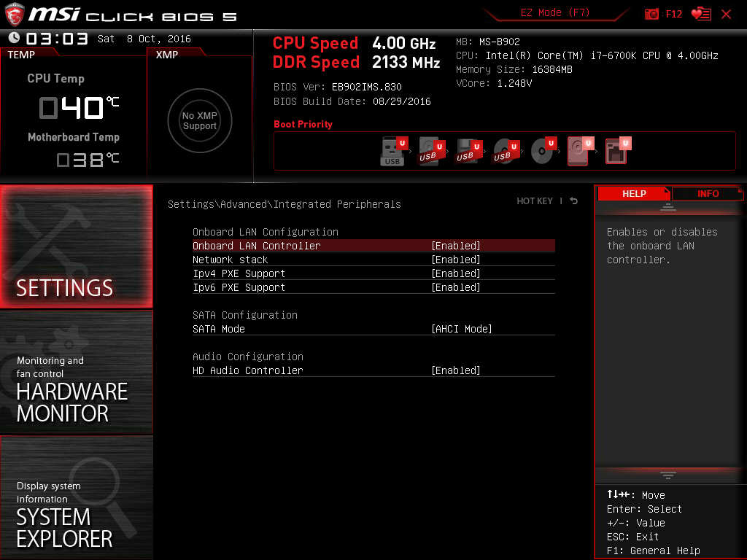Open the SYSTEM EXPLORER panel

(76, 497)
